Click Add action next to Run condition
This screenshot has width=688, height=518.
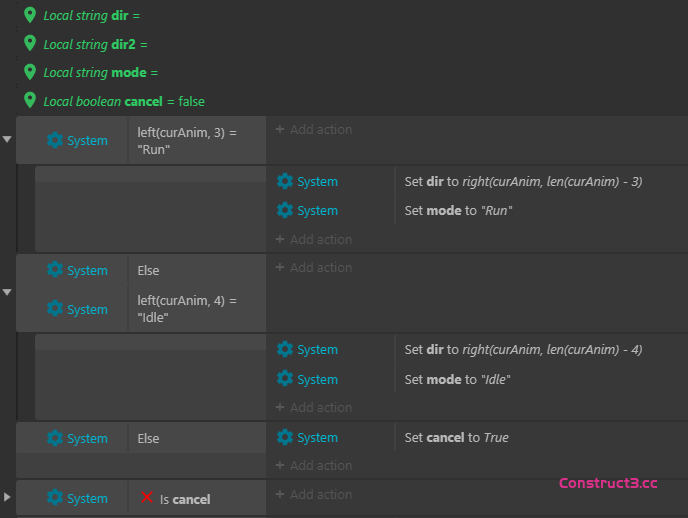314,130
